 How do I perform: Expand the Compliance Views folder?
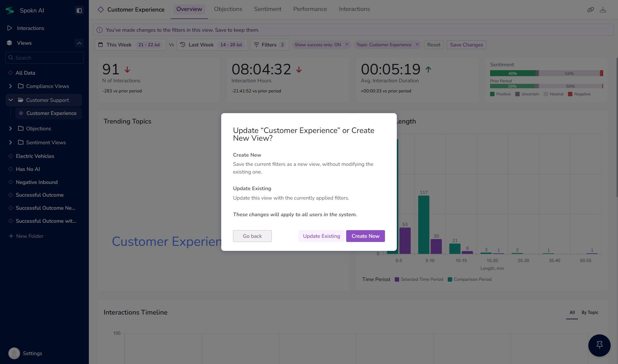(11, 86)
